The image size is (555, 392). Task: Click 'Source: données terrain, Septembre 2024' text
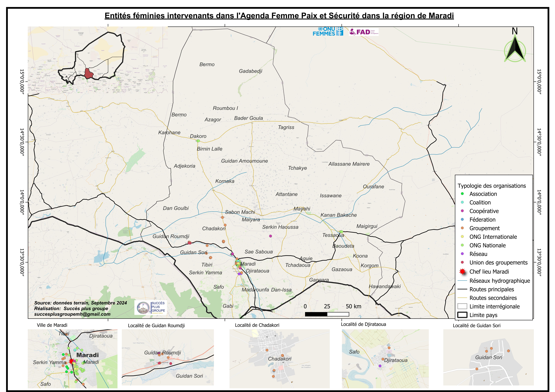pyautogui.click(x=80, y=303)
